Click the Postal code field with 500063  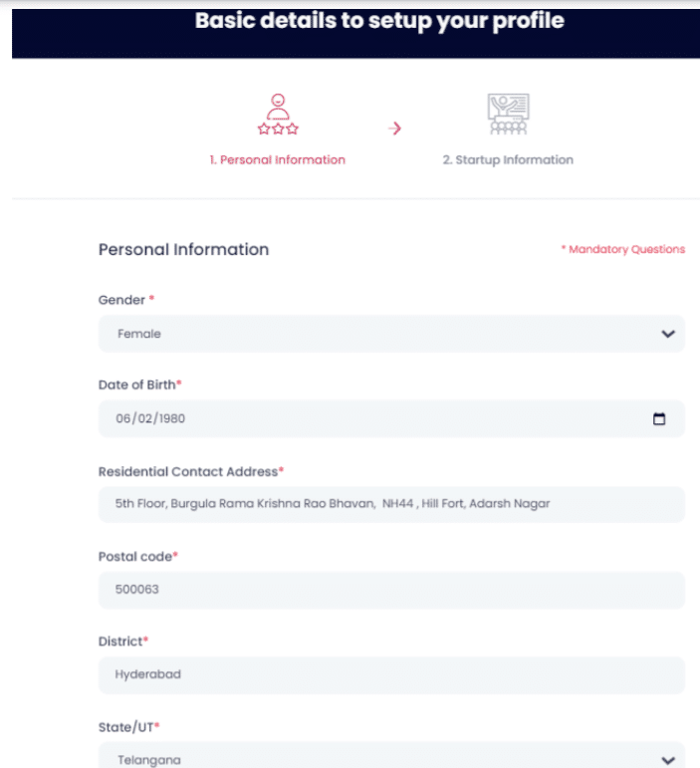pos(391,589)
